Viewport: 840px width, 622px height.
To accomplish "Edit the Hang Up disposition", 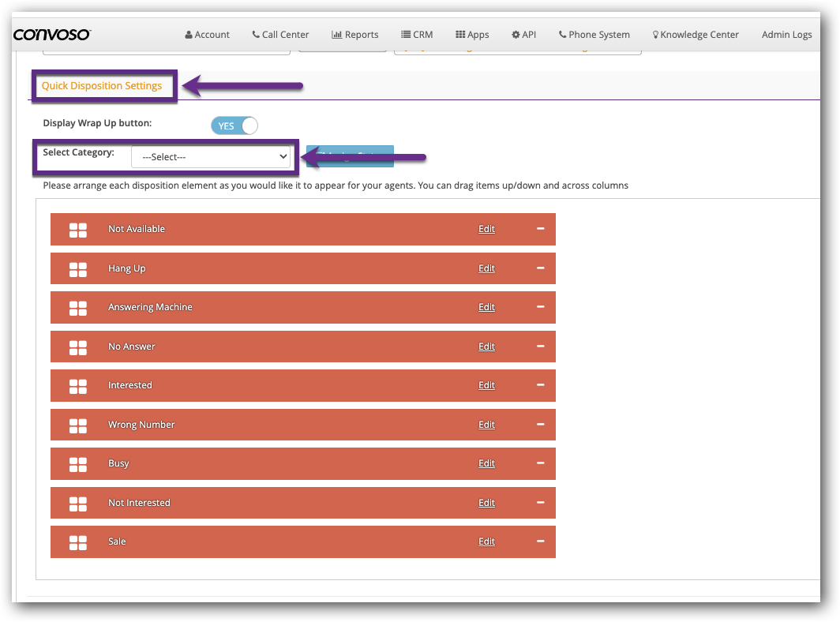I will point(486,268).
